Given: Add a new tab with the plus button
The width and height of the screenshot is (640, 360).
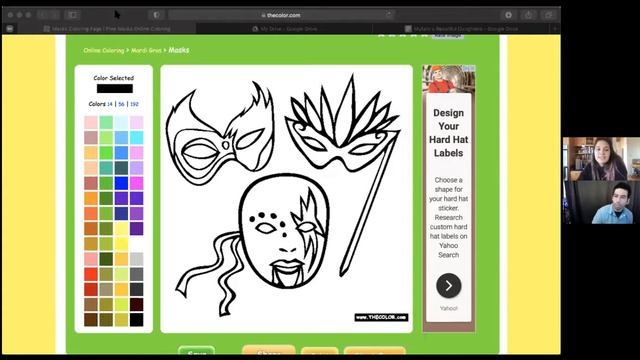Looking at the screenshot, I should tap(555, 29).
